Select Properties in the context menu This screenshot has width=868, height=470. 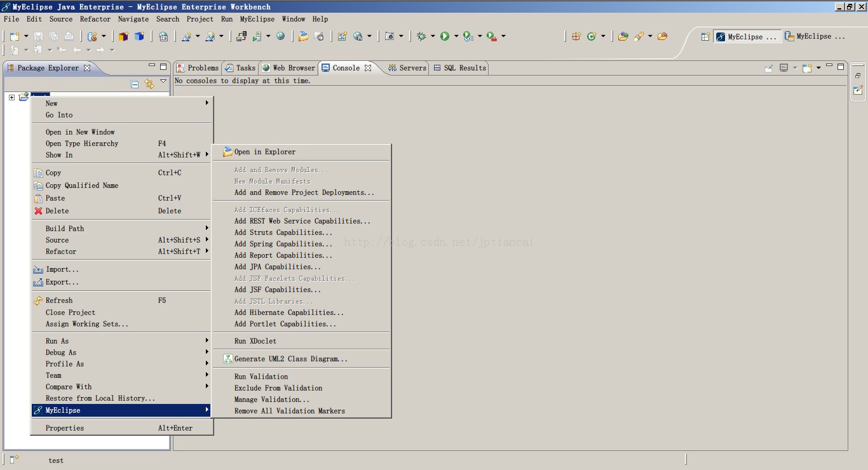[x=65, y=428]
